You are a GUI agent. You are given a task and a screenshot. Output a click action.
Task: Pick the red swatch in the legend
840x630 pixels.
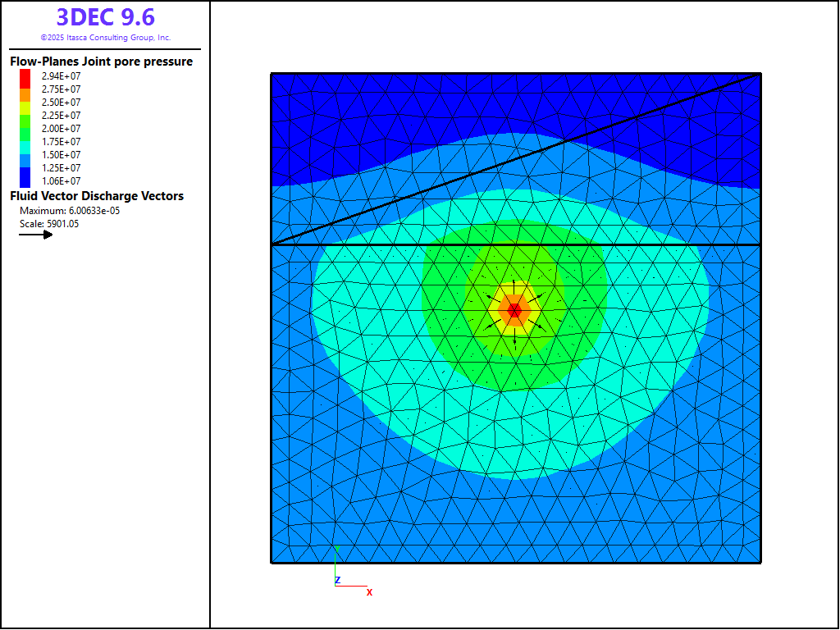[25, 76]
